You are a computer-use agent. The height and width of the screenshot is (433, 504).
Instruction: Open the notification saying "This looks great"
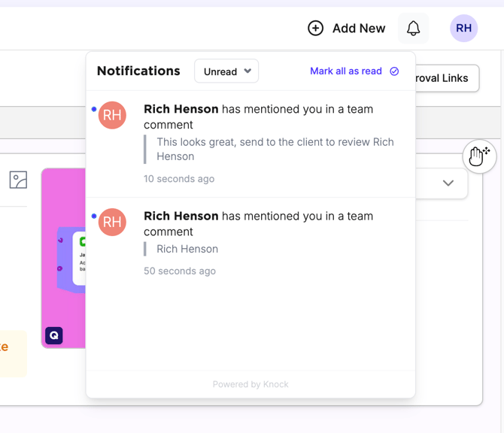pyautogui.click(x=275, y=149)
